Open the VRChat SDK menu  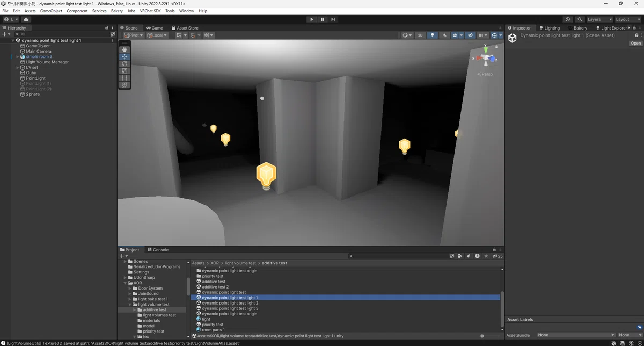click(150, 11)
